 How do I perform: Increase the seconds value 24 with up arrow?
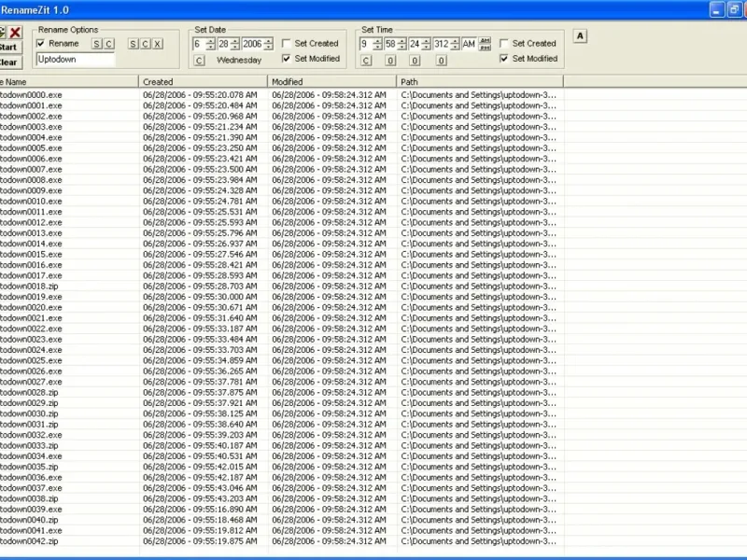point(427,41)
